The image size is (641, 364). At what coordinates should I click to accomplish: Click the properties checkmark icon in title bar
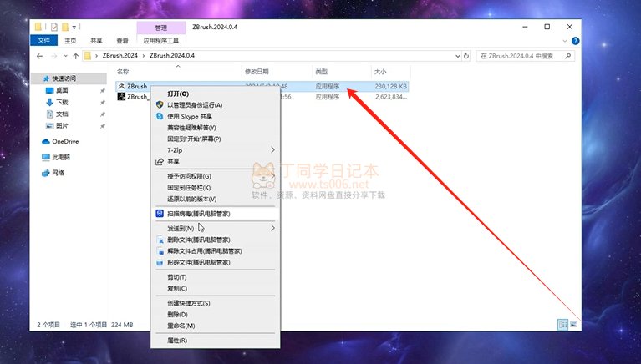(54, 28)
